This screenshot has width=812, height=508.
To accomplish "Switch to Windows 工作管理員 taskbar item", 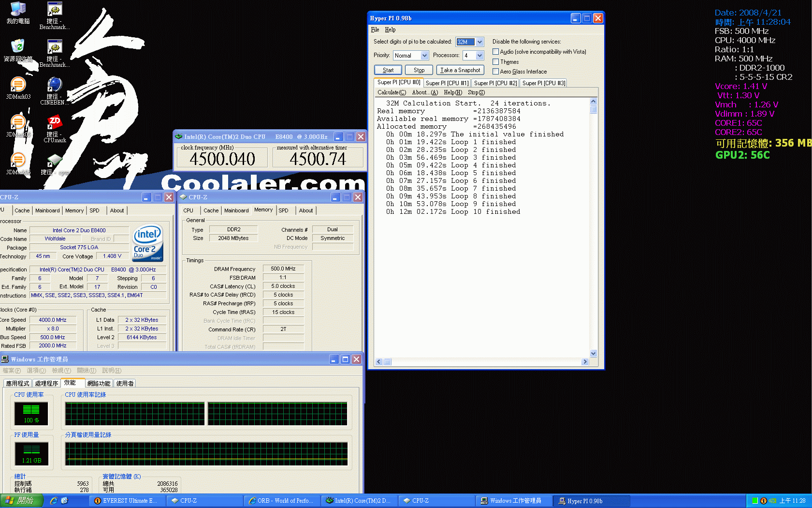I will (x=514, y=501).
